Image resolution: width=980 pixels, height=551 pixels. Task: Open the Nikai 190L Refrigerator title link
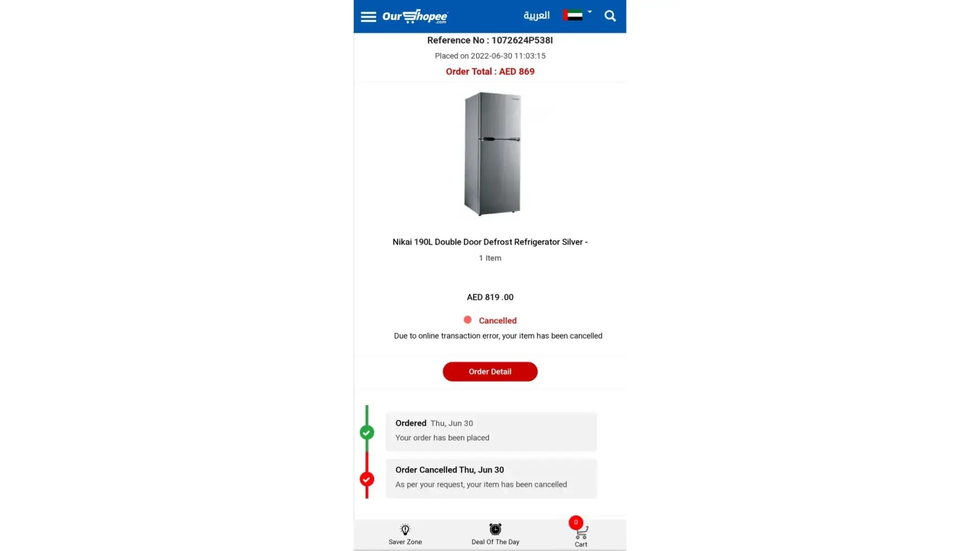point(490,242)
